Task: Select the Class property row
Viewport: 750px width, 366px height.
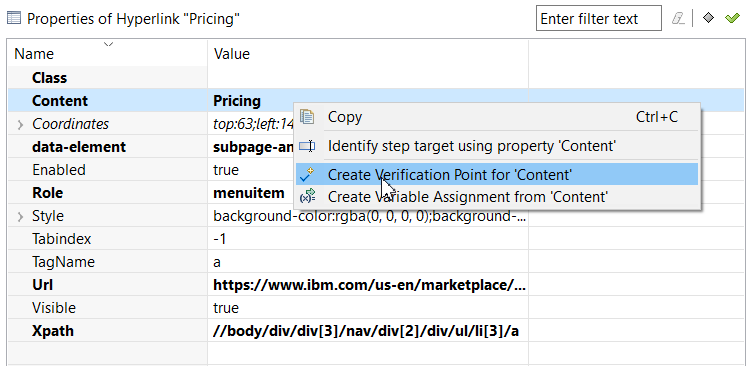Action: 376,78
